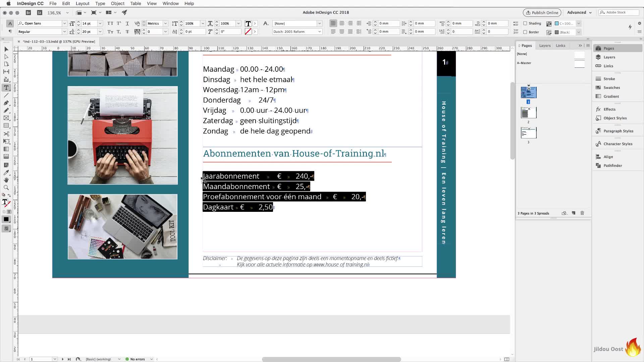Open Pathfinder panel
Viewport: 644px width, 362px height.
(612, 166)
